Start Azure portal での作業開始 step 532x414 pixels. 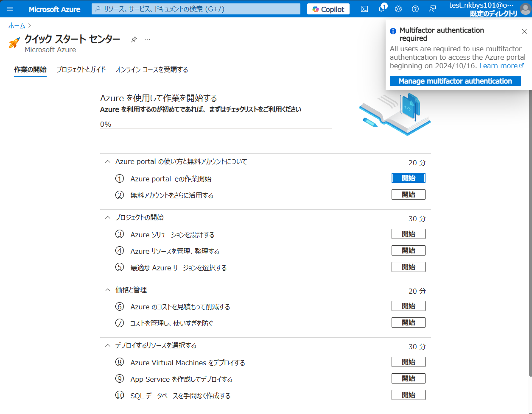408,178
